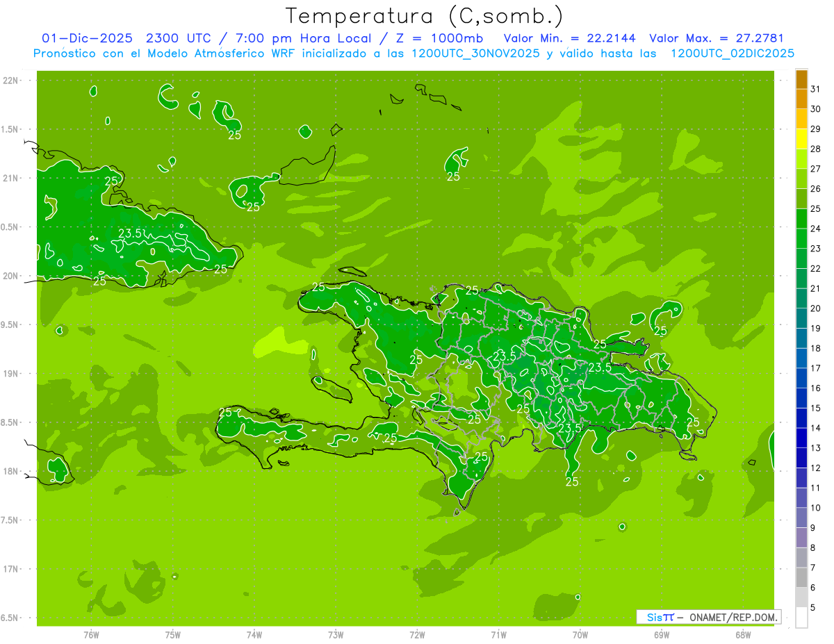Click the '28' value on the color scale
Screen dimensions: 834x644
point(815,149)
